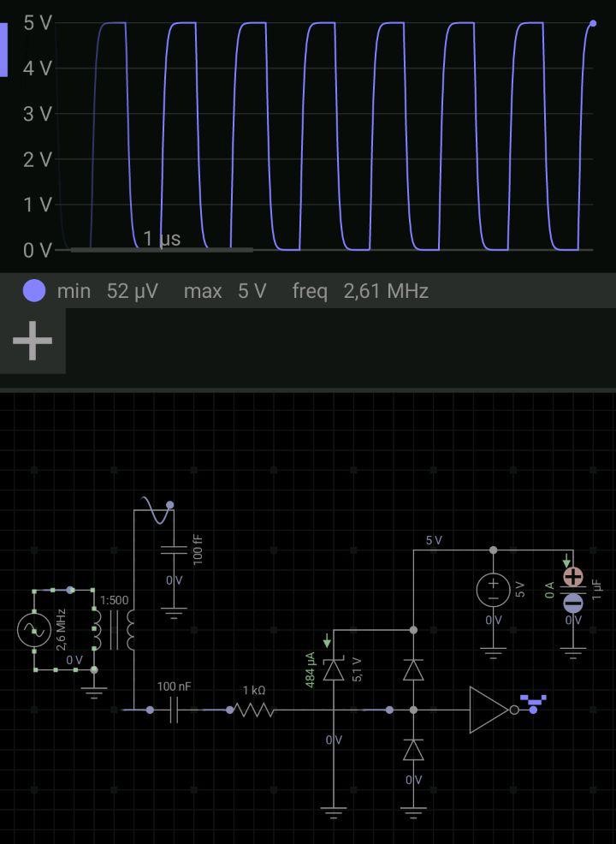The image size is (616, 844).
Task: Click the logic output indicator after the inverter
Action: click(x=533, y=704)
